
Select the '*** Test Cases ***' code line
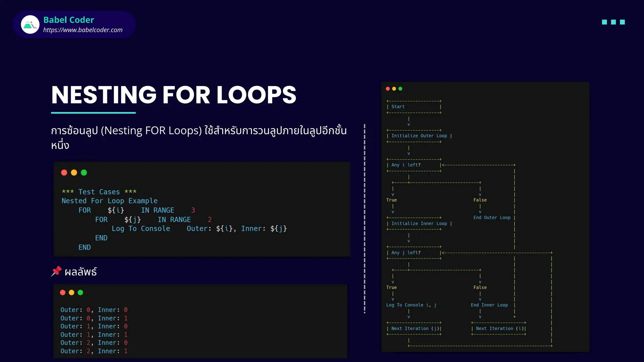(x=99, y=192)
